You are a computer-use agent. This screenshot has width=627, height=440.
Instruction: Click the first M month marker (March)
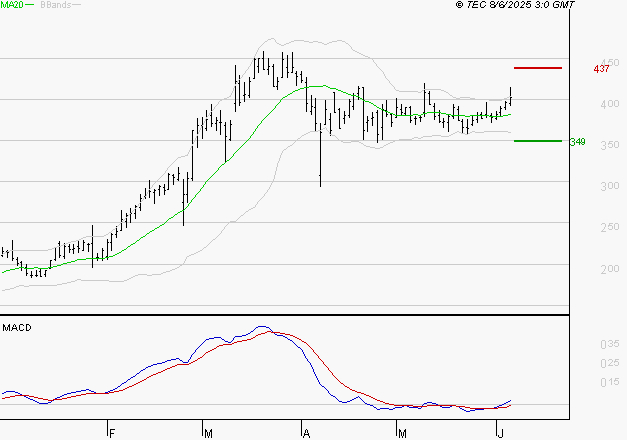pos(208,433)
